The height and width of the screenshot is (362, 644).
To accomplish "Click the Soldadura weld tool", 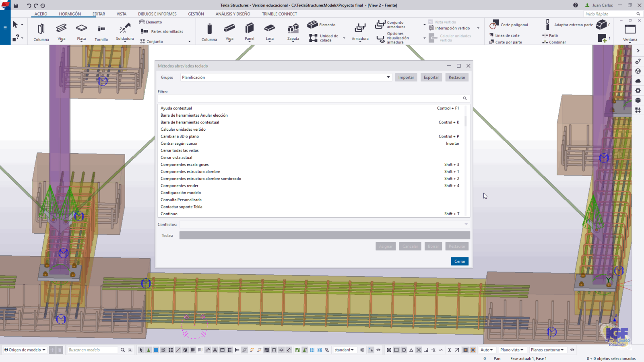I will tap(125, 31).
